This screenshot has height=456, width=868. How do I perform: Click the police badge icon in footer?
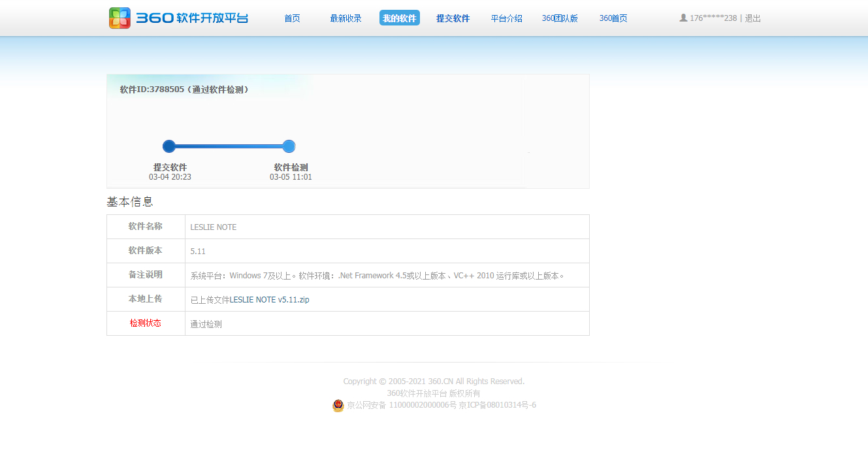338,406
